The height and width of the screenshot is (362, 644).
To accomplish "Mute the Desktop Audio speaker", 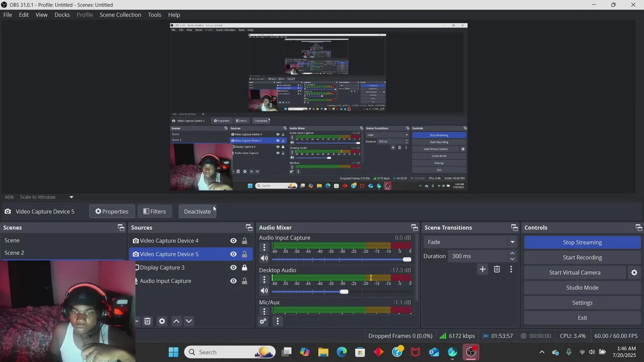I will point(264,291).
